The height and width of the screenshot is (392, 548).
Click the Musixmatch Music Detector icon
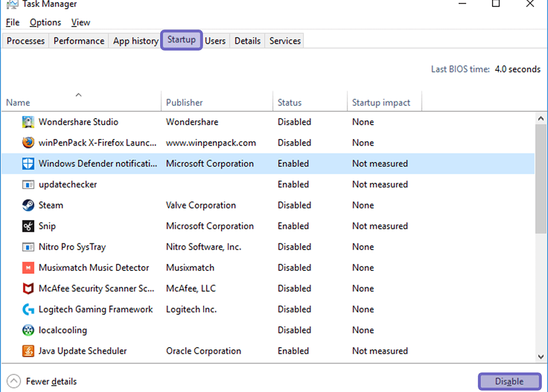(28, 267)
